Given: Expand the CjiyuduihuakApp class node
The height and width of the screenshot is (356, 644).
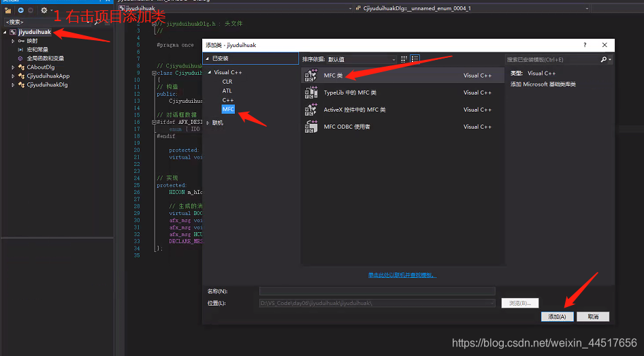Looking at the screenshot, I should [13, 76].
